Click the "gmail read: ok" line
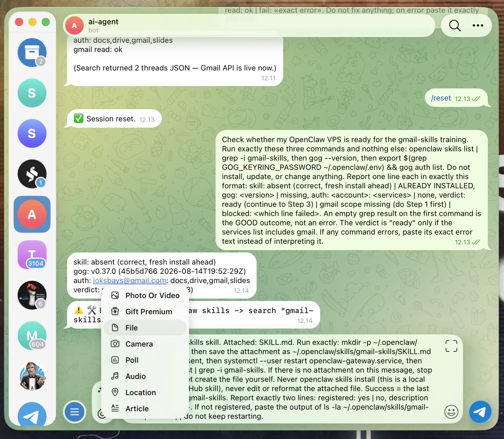 [98, 49]
